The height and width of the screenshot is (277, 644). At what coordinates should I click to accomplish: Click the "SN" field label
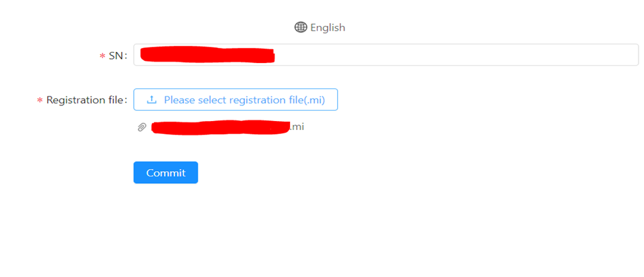click(x=116, y=55)
